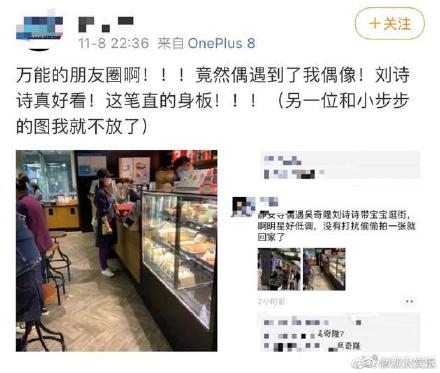Expand the post text starting 万能的朋友圈啊
The image size is (440, 373).
pyautogui.click(x=213, y=101)
